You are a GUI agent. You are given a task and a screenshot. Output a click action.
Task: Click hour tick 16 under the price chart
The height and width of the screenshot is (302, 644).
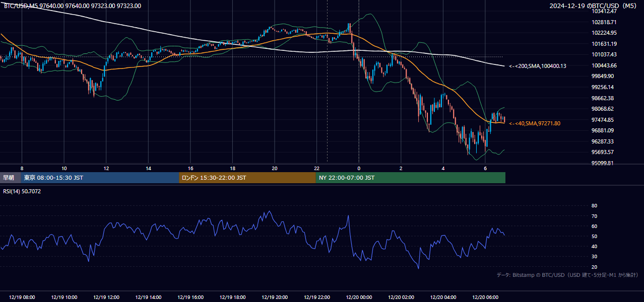[x=190, y=168]
